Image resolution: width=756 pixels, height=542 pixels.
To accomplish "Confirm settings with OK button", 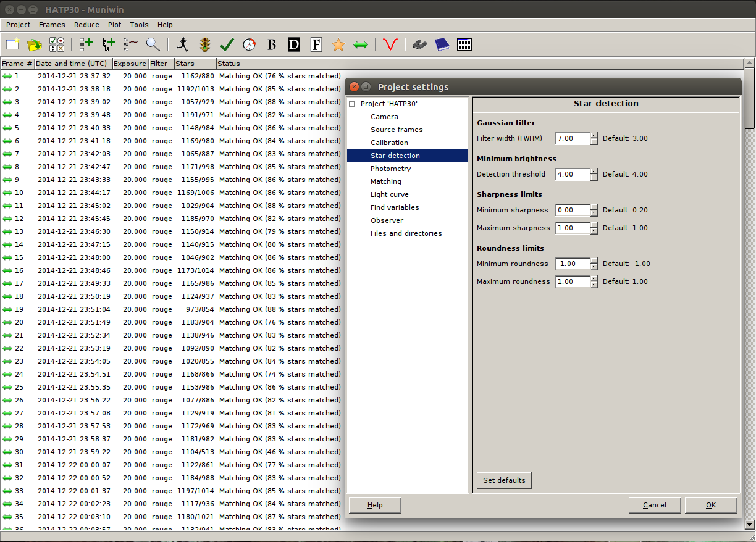I will tap(711, 505).
